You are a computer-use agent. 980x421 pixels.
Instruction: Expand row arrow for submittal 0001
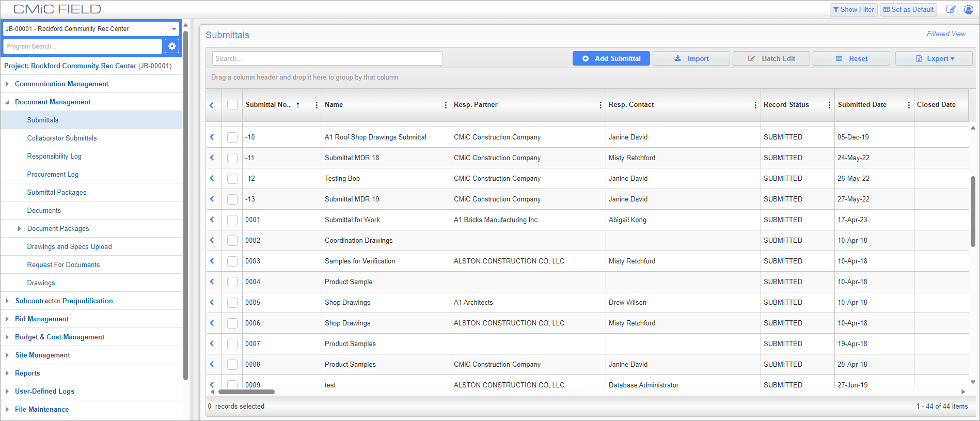212,220
